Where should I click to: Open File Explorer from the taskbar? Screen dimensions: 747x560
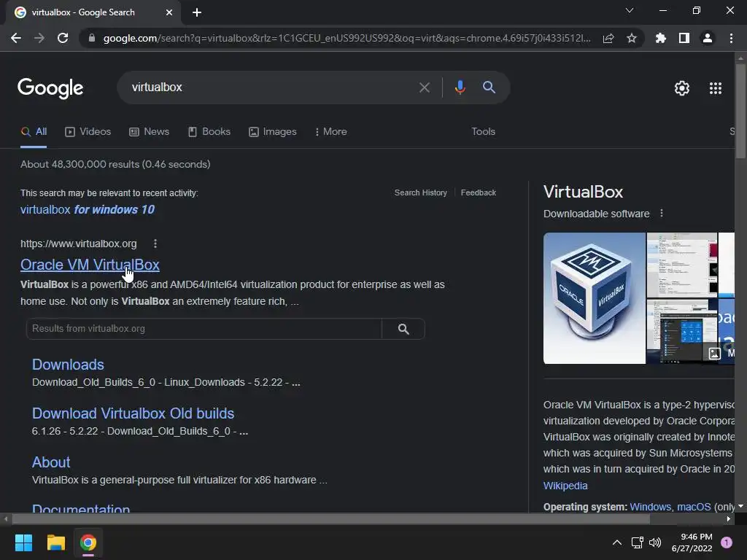pyautogui.click(x=55, y=542)
